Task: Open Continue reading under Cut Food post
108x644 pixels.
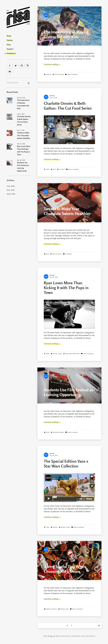Action: (52, 159)
